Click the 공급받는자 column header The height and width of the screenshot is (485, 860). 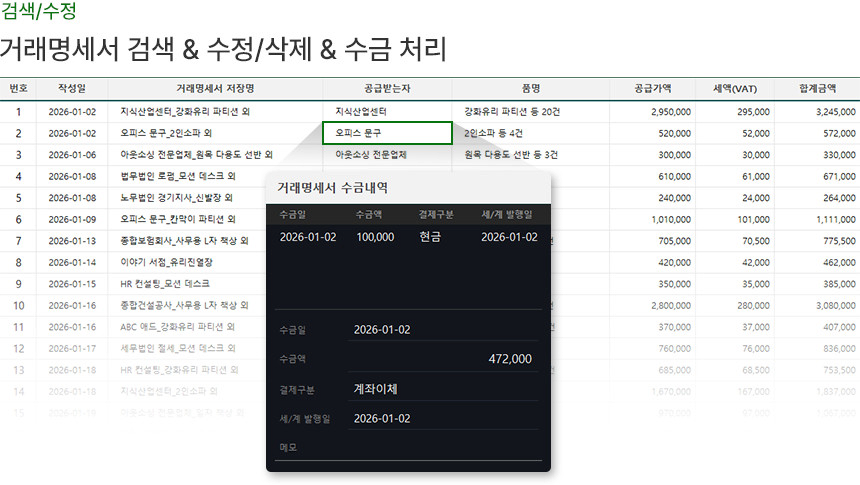[x=386, y=88]
